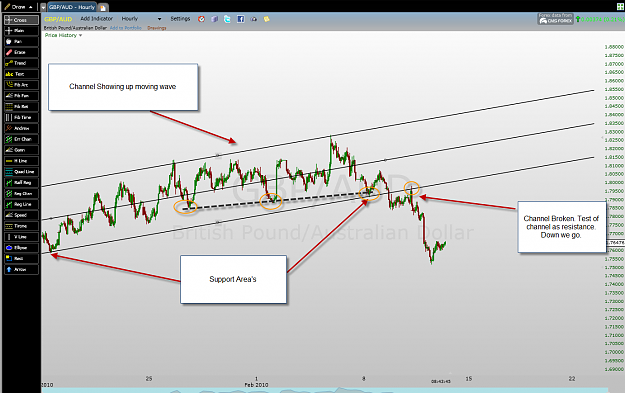Select the Speed lines tool
This screenshot has width=625, height=393.
pyautogui.click(x=22, y=215)
